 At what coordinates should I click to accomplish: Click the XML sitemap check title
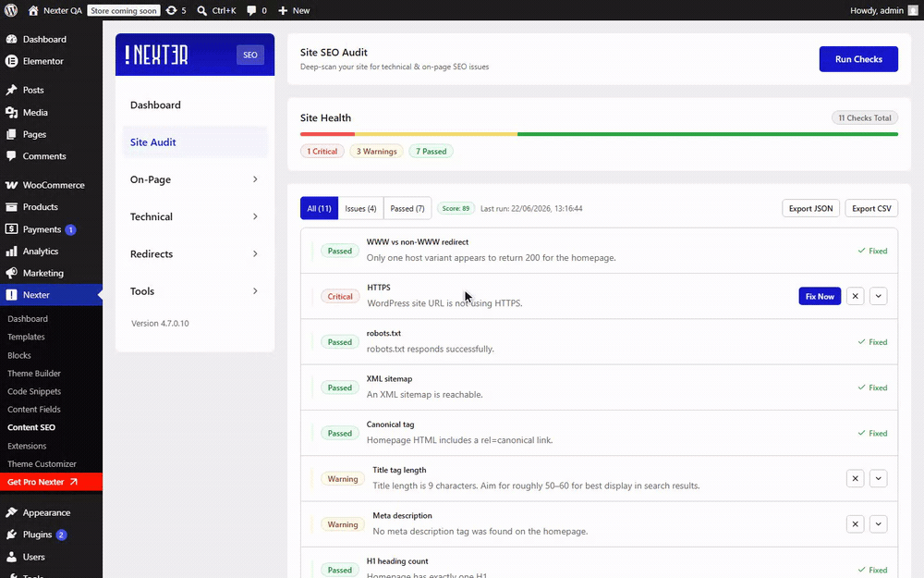[389, 378]
